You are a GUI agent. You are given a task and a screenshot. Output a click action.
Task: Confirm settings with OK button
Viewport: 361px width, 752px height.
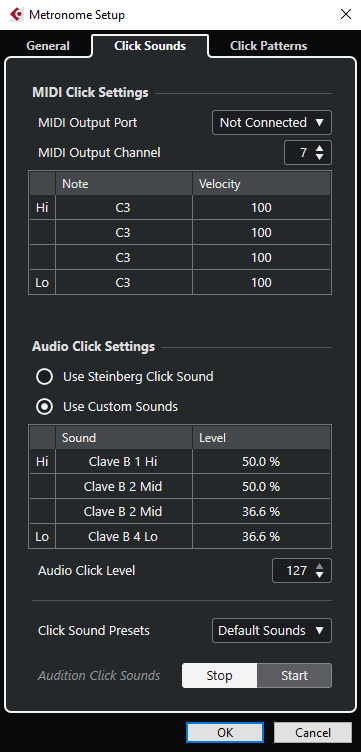coord(225,732)
